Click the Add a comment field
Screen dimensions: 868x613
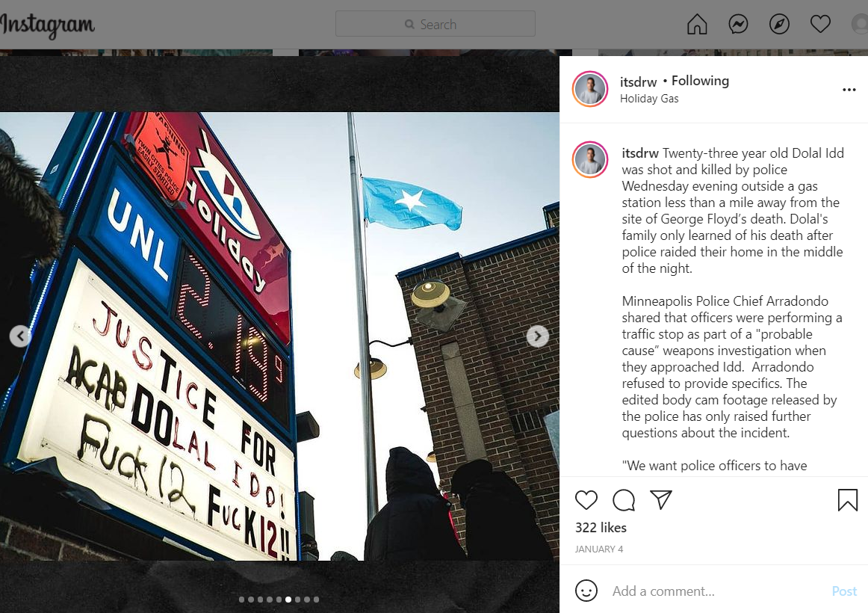point(714,591)
